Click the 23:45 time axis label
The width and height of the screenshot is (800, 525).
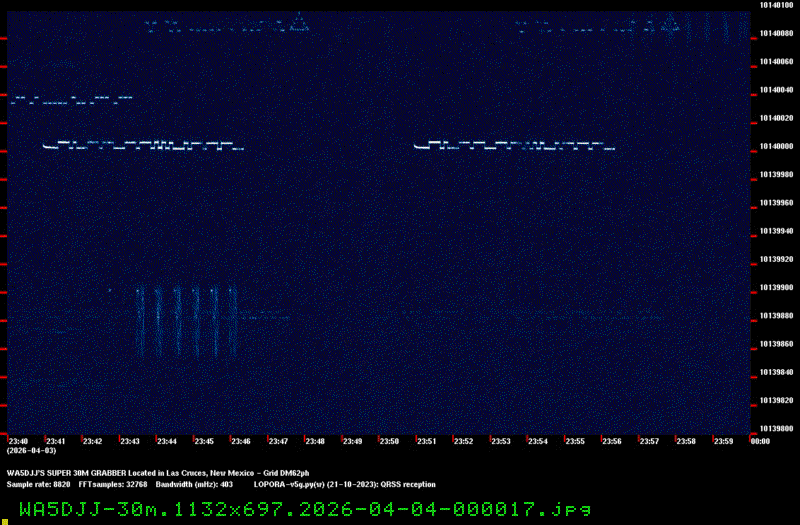(x=204, y=441)
